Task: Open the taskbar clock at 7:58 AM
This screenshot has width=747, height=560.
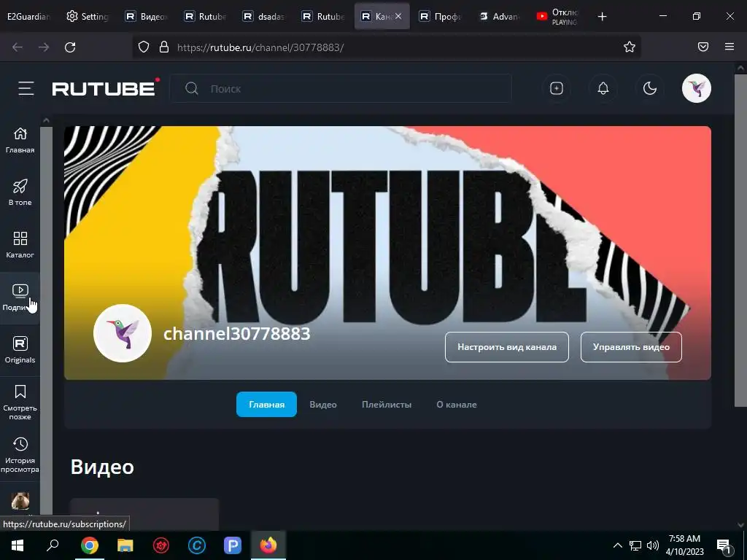Action: (x=684, y=545)
